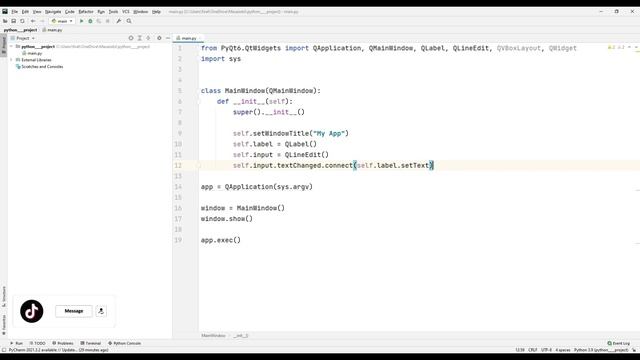The image size is (640, 360).
Task: Click the tool windows toggle icon in status bar corner
Action: [x=4, y=350]
